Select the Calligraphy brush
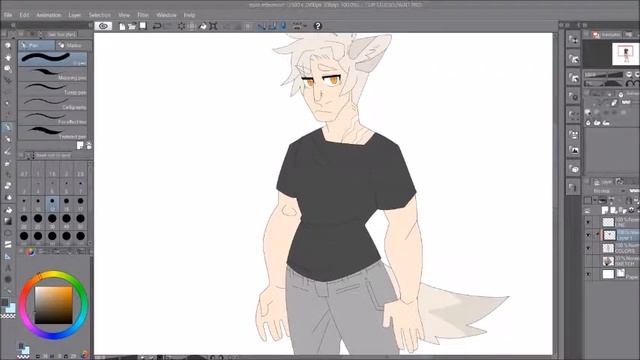Screen dimensions: 640x360 53,103
